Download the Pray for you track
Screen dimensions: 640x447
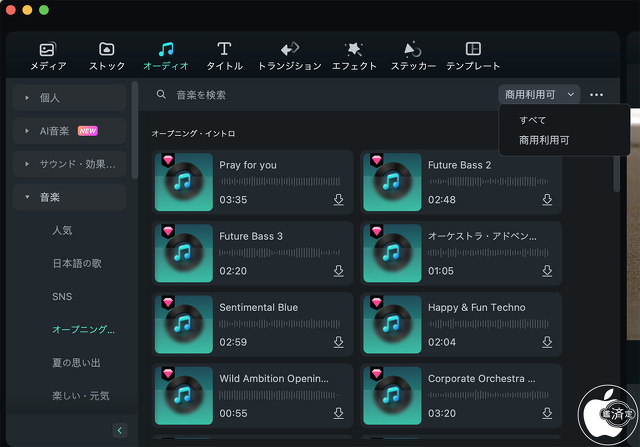pos(338,200)
